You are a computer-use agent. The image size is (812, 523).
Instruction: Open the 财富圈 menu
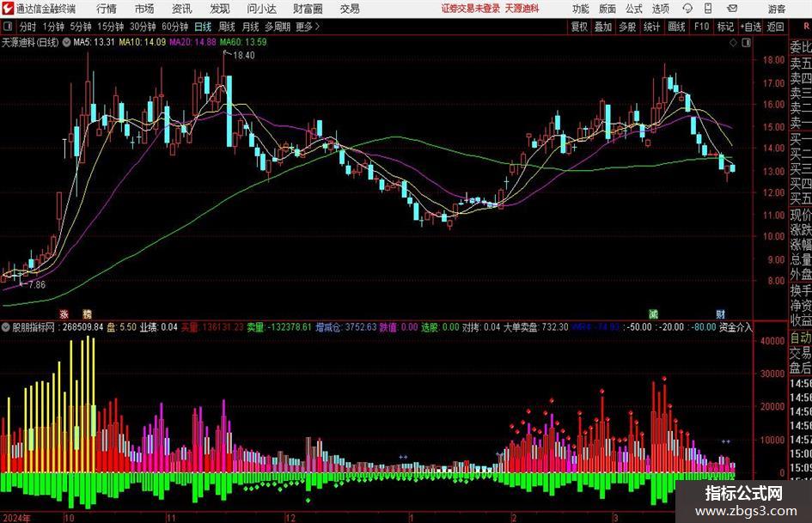coord(308,9)
